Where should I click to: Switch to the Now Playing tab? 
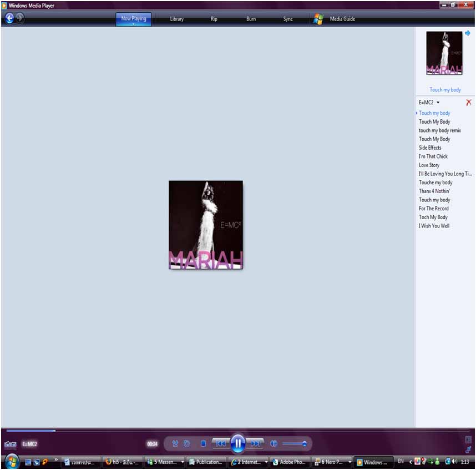point(134,18)
